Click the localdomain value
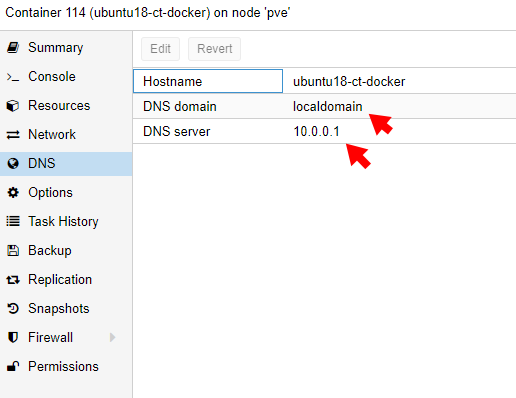This screenshot has width=516, height=398. [327, 107]
